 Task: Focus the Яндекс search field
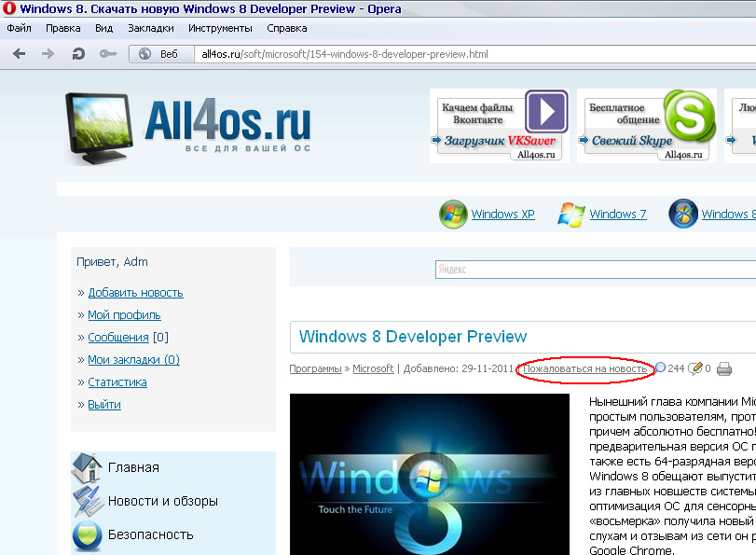(596, 270)
